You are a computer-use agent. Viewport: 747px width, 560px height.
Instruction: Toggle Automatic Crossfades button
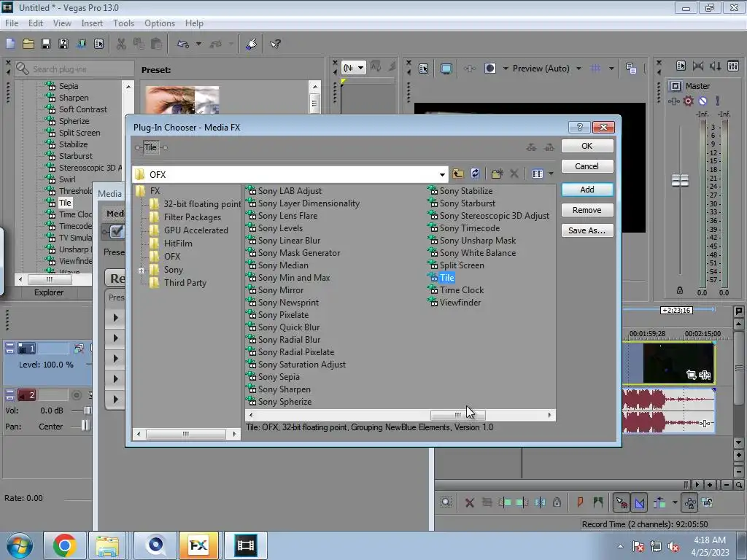click(x=639, y=502)
